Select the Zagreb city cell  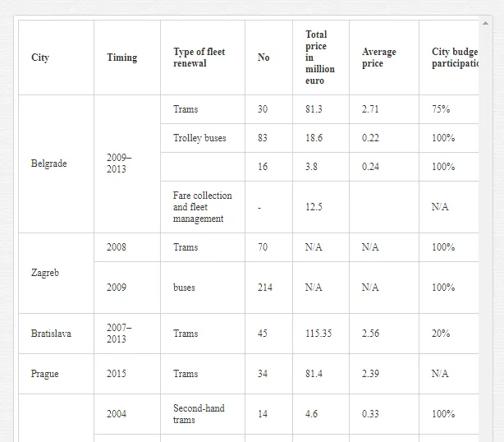pos(45,273)
